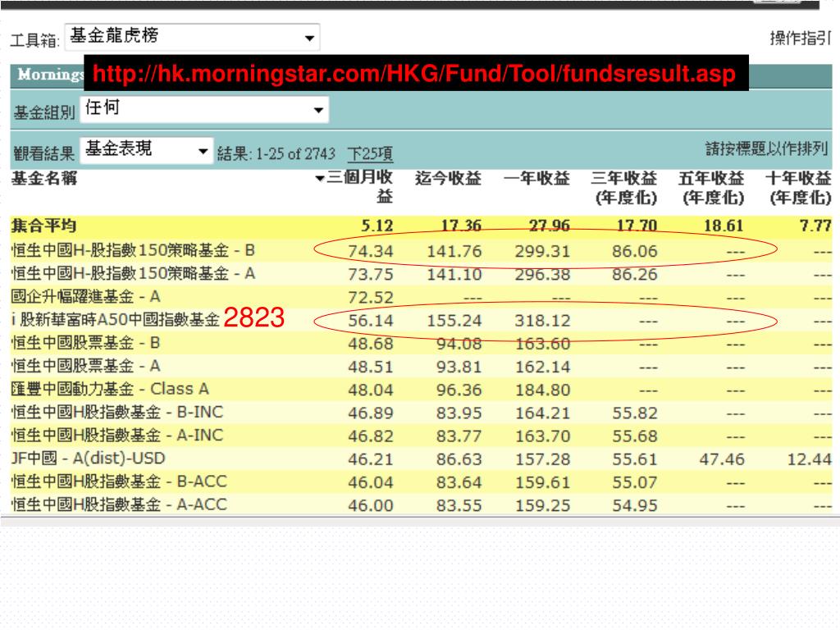The image size is (840, 630).
Task: Open fund 恒生中國H-股指數150策略基金 - A
Action: (x=133, y=273)
